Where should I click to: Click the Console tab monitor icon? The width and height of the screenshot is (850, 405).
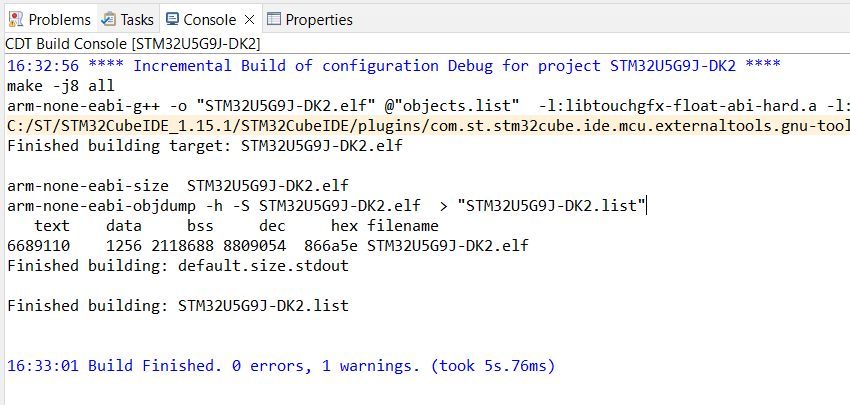tap(173, 19)
